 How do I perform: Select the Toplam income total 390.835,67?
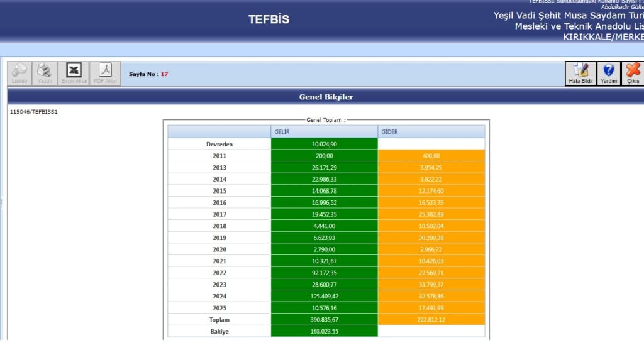tap(325, 320)
